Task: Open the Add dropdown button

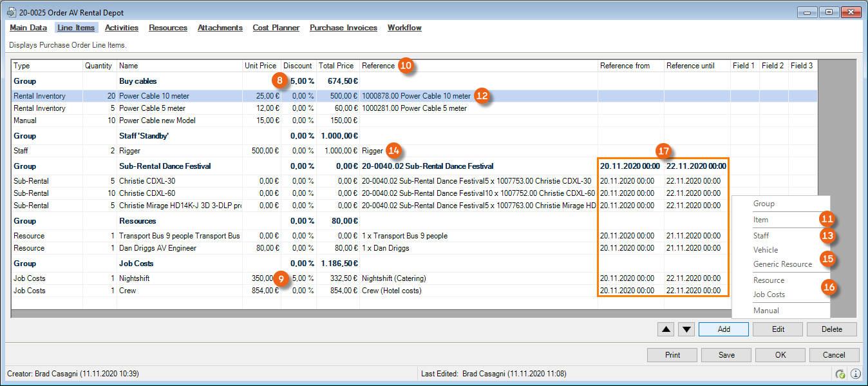Action: [x=723, y=329]
